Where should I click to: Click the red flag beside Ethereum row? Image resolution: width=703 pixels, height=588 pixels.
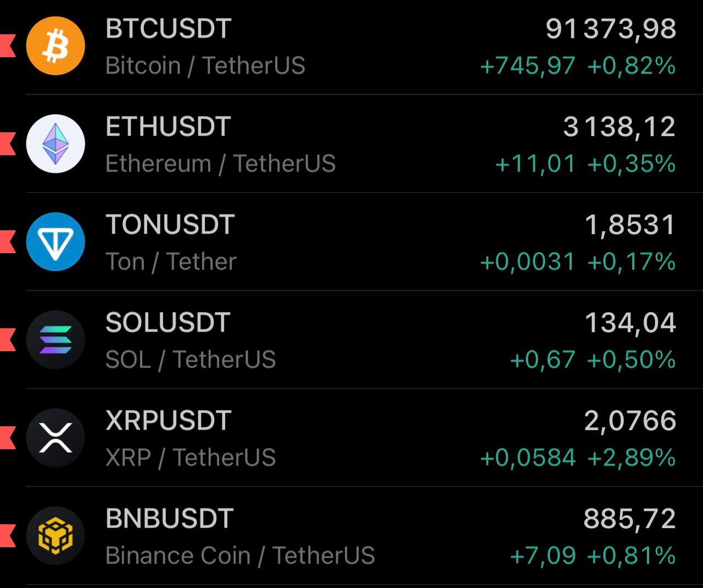click(7, 144)
